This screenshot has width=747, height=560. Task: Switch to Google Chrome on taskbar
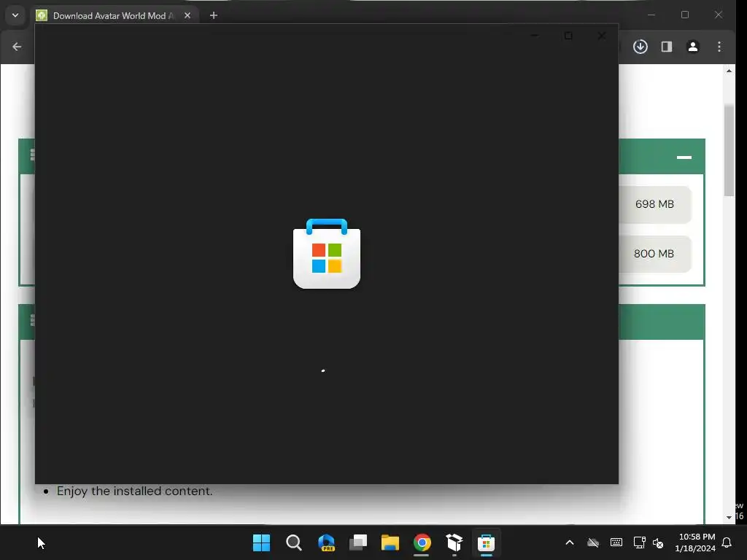click(x=422, y=542)
